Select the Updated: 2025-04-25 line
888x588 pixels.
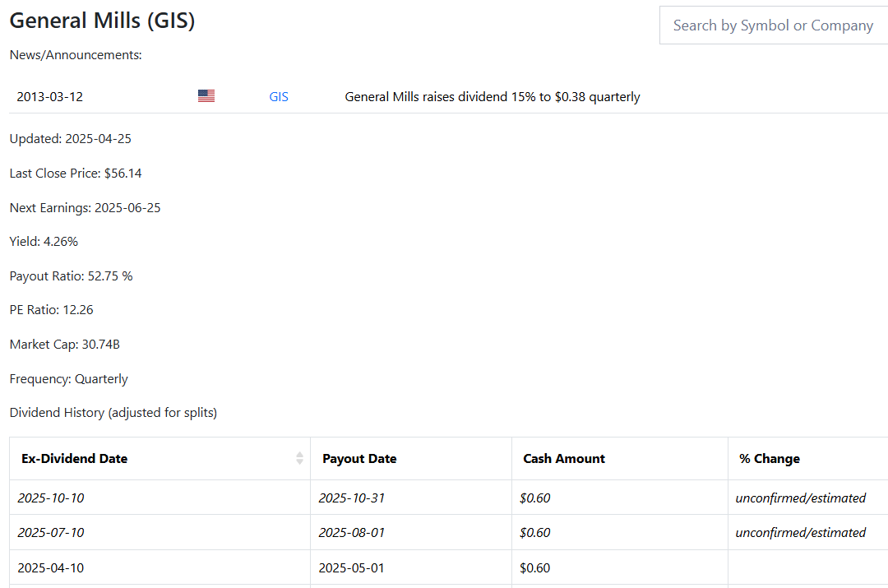(70, 139)
